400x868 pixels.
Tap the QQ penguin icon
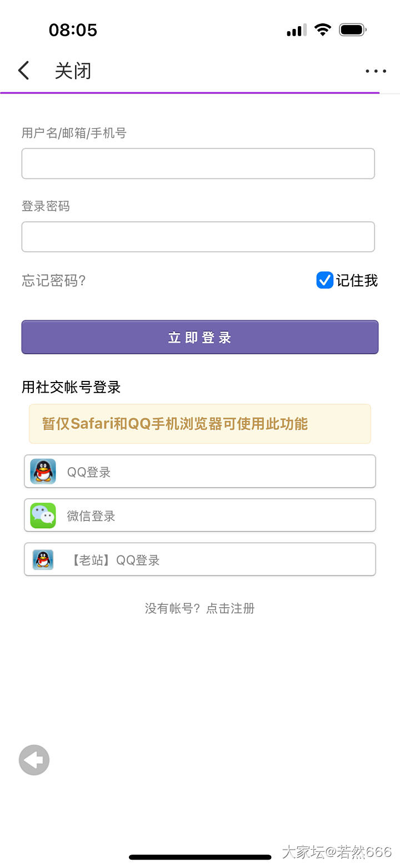point(43,472)
